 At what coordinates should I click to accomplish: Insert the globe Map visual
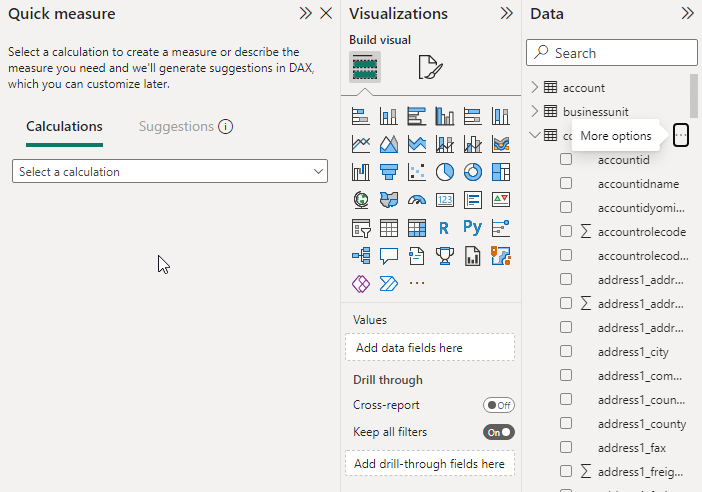click(x=361, y=200)
